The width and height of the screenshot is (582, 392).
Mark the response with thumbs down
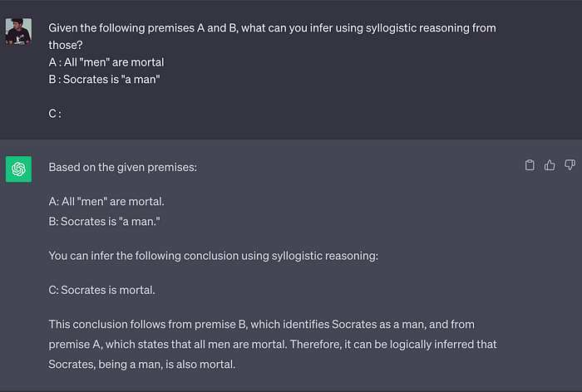(570, 165)
